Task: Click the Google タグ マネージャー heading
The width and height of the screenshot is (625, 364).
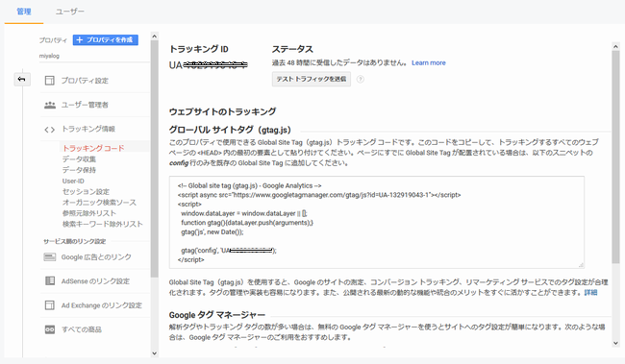Action: pos(217,315)
